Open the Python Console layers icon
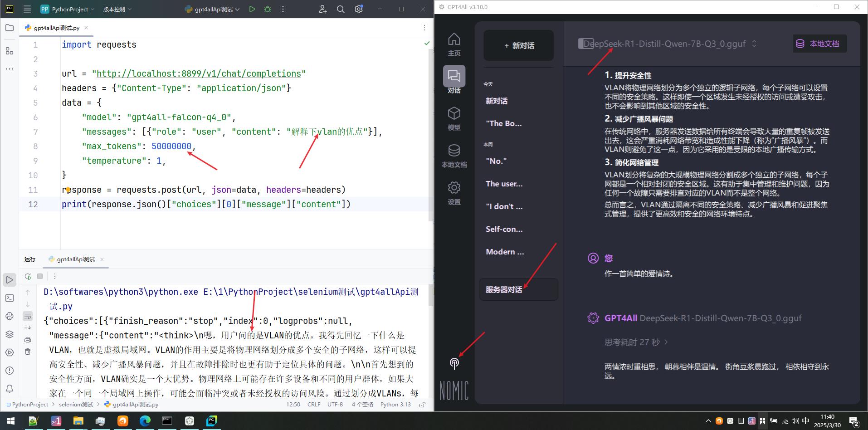 click(x=10, y=334)
